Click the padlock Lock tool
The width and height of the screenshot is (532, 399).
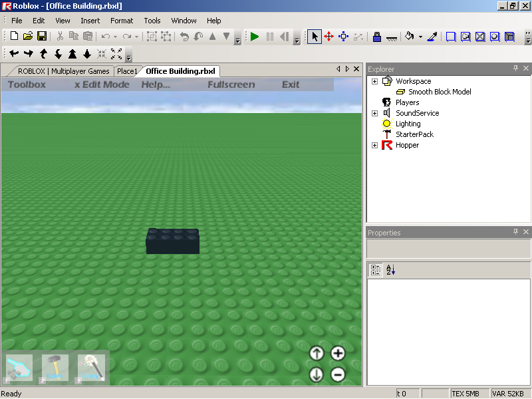(376, 37)
